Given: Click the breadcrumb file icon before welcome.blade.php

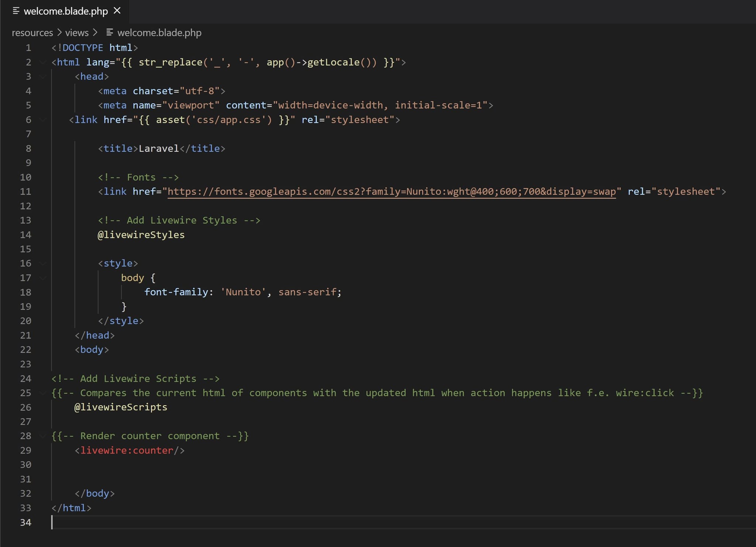Looking at the screenshot, I should click(110, 33).
